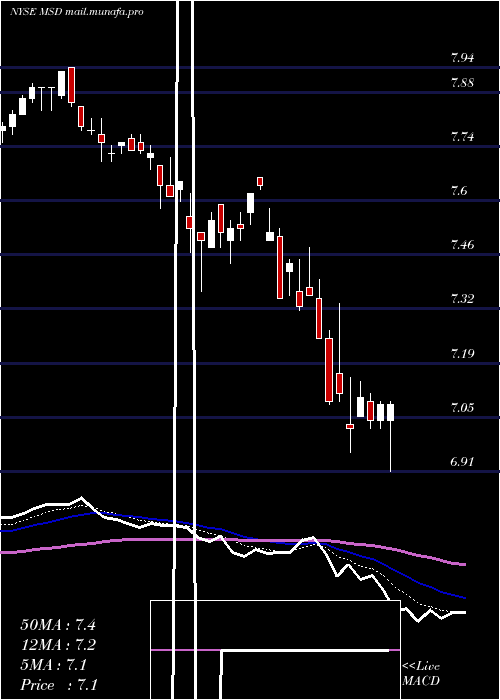The width and height of the screenshot is (500, 700).
Task: Click the '50MA : 7.4' readout
Action: (58, 625)
